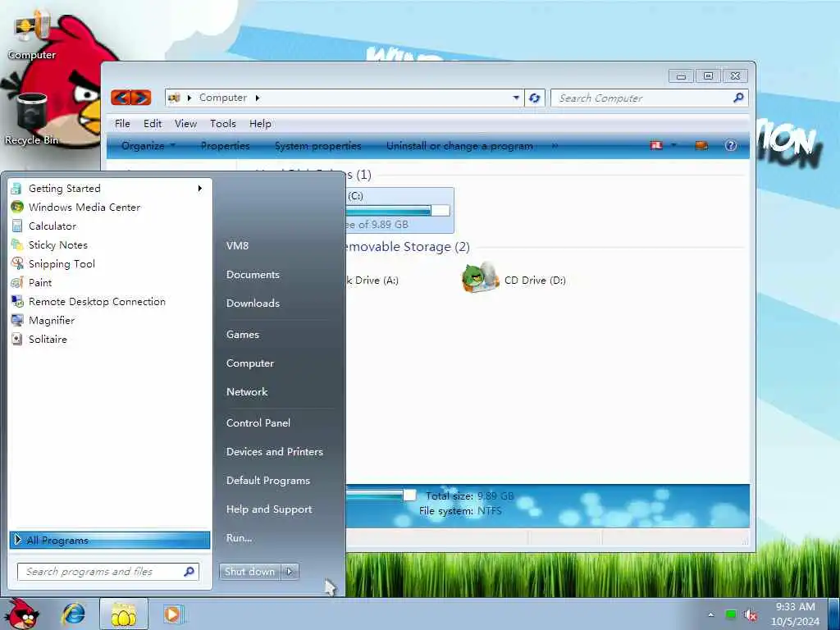This screenshot has width=840, height=630.
Task: Open Documents from Start menu
Action: [253, 274]
